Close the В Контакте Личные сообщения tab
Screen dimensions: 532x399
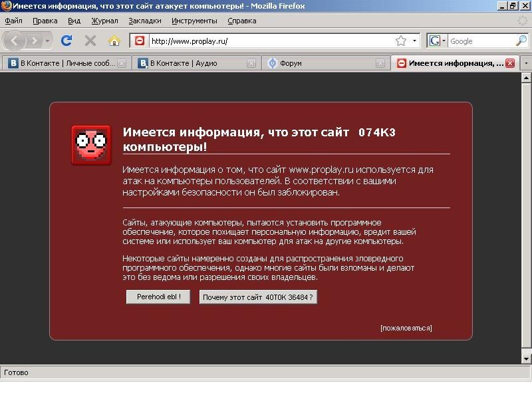[x=122, y=63]
